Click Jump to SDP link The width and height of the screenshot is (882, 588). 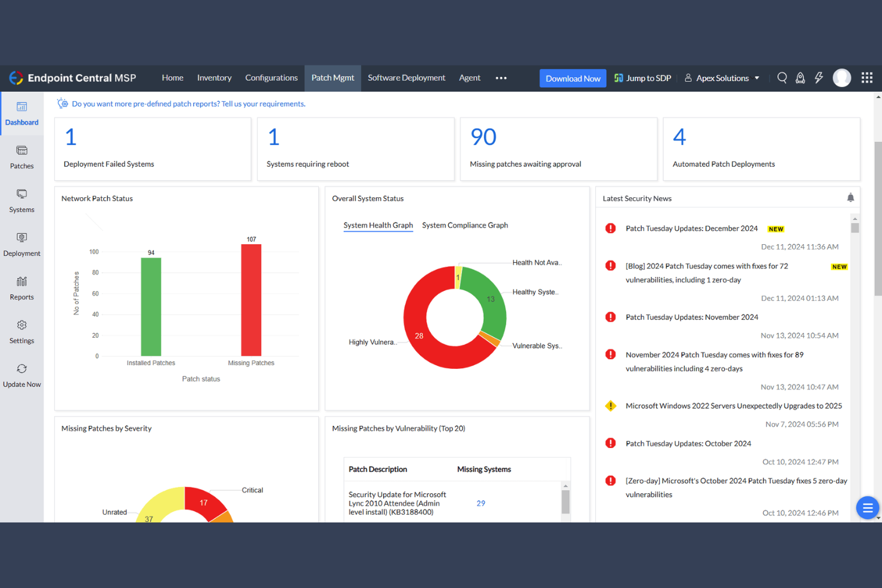(642, 78)
